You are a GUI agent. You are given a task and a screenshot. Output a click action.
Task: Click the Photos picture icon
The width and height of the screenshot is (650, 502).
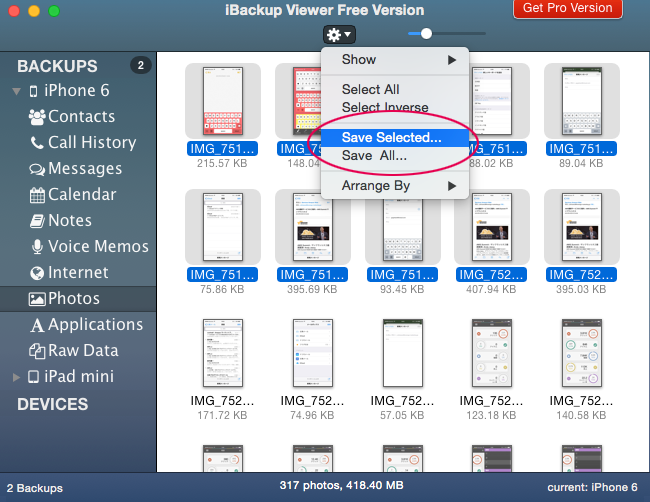[37, 299]
